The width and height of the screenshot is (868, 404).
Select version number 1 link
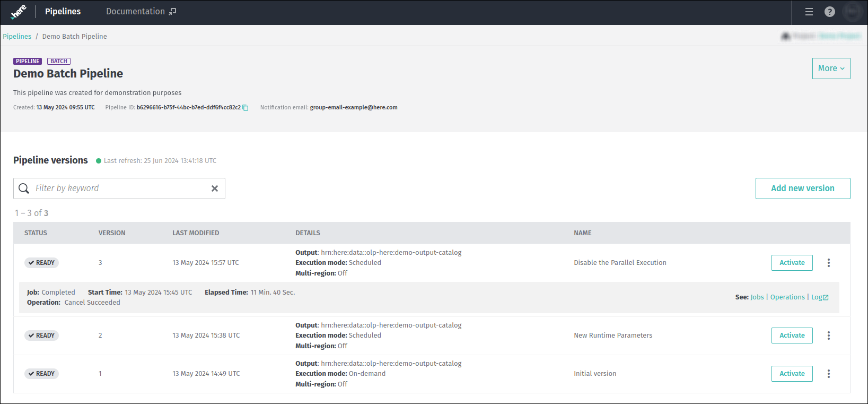(100, 374)
